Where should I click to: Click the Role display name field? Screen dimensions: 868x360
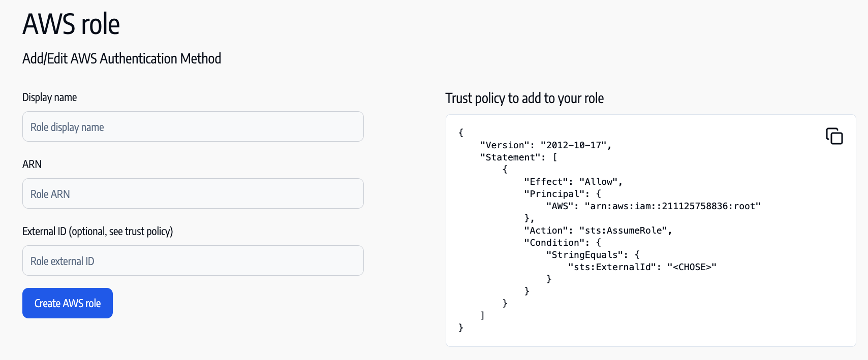[x=193, y=127]
